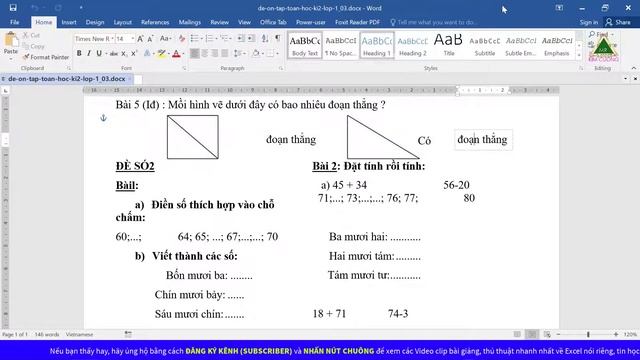Click the Cut command
The image size is (640, 360).
[31, 36]
